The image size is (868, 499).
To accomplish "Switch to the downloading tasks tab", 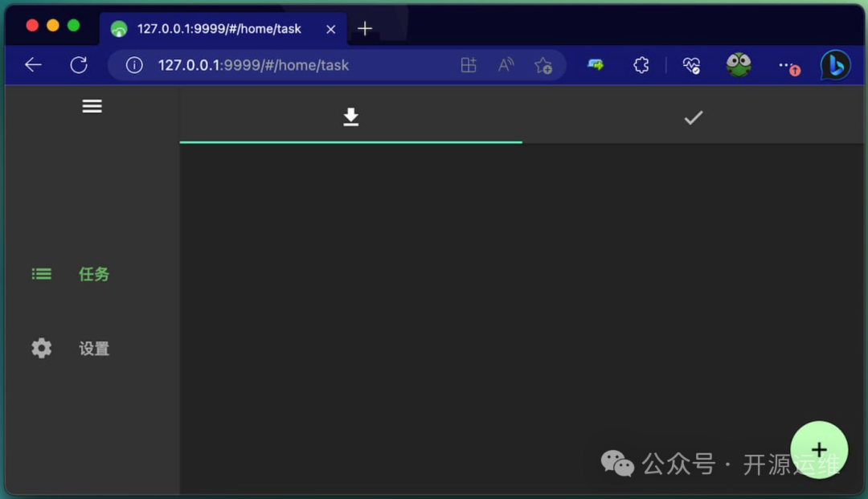I will [350, 118].
